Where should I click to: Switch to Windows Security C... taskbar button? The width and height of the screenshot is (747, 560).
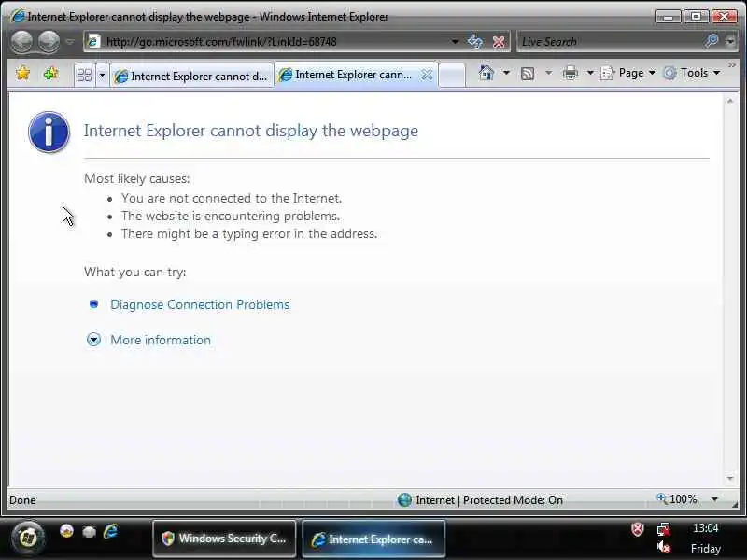click(224, 539)
